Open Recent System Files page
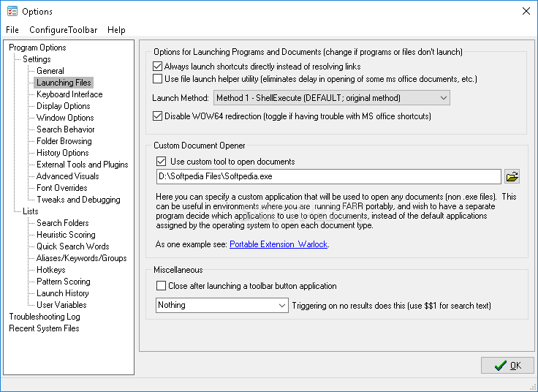Image resolution: width=538 pixels, height=392 pixels. tap(44, 328)
